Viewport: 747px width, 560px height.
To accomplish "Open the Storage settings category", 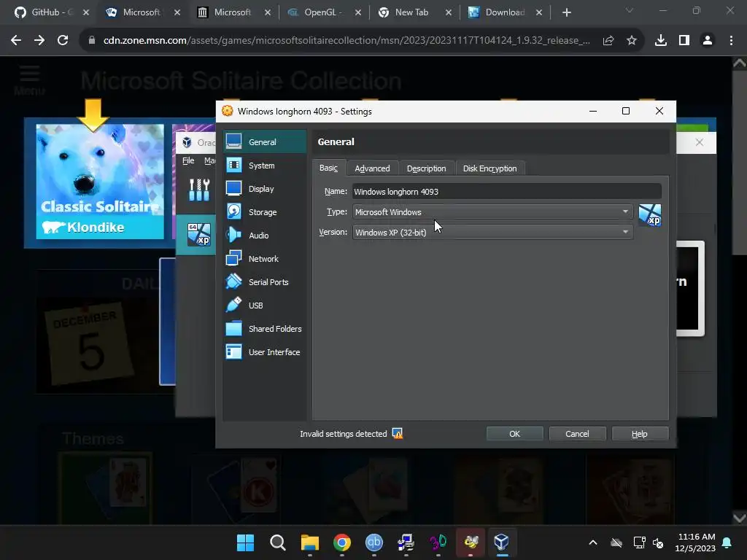I will point(264,212).
